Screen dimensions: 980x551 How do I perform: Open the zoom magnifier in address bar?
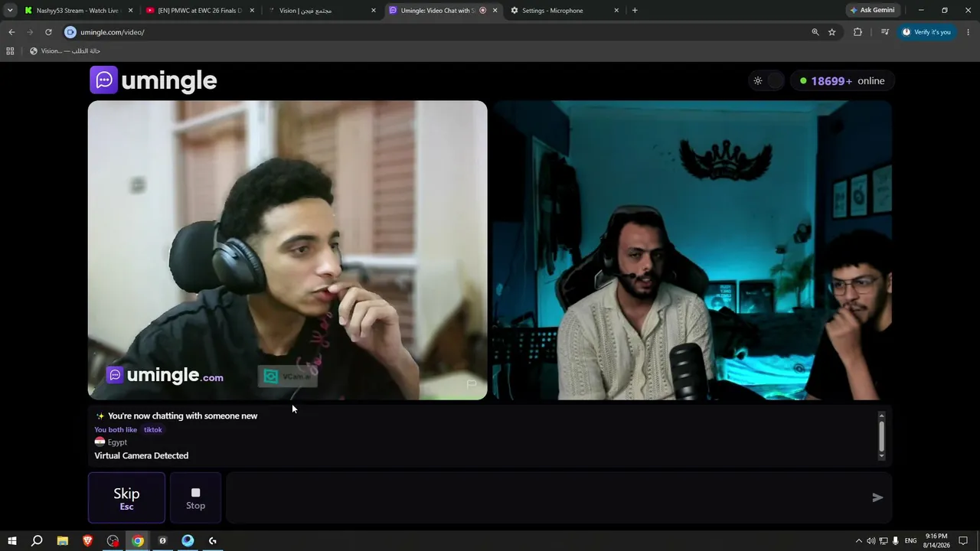pyautogui.click(x=815, y=32)
